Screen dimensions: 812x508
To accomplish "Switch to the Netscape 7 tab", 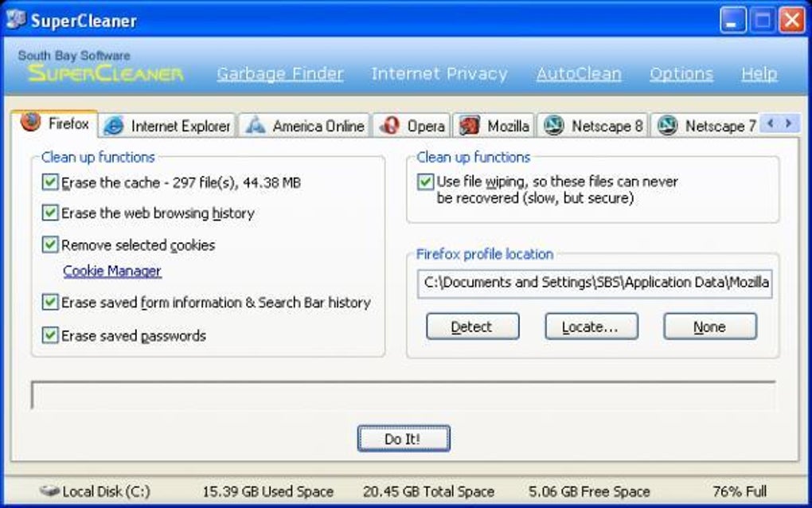I will (705, 126).
